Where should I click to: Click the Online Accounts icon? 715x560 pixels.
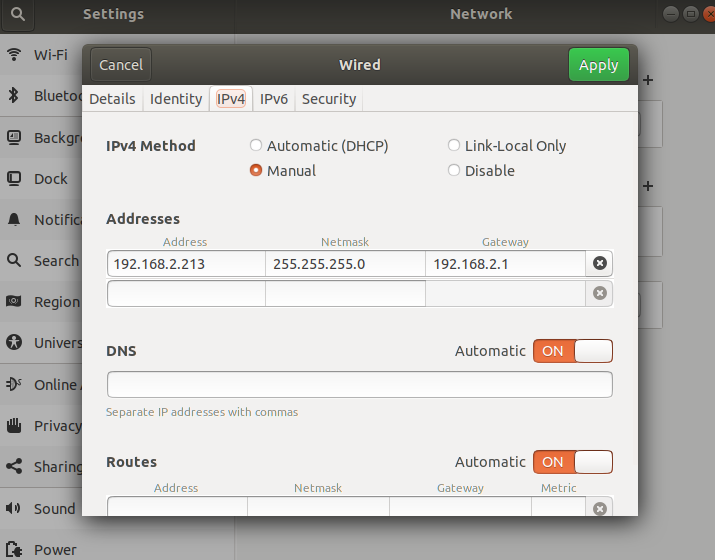pyautogui.click(x=14, y=384)
